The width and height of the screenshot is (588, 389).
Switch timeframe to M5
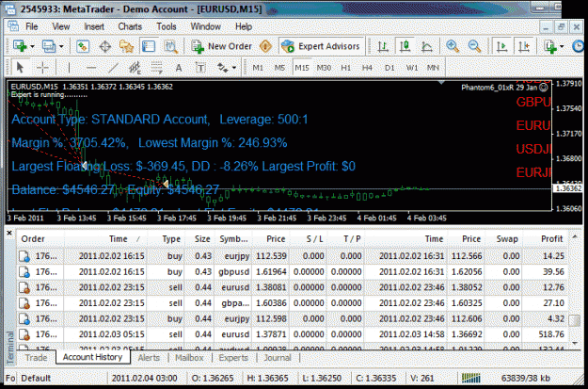(279, 68)
